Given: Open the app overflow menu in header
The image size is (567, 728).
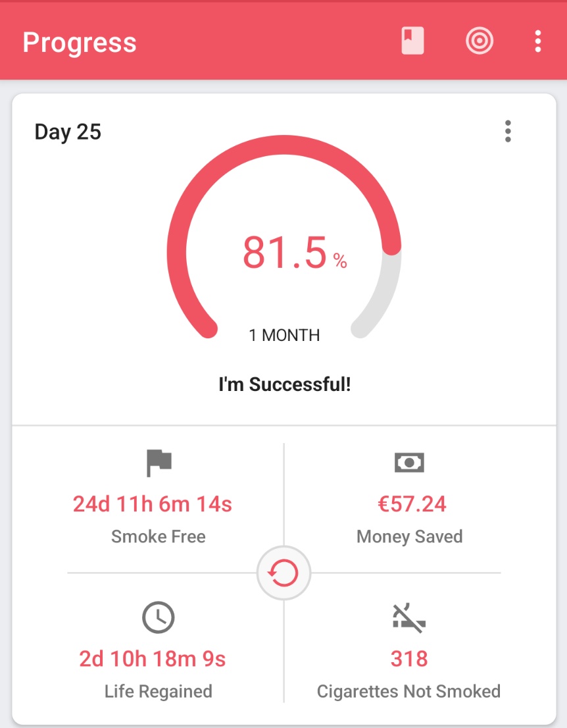Looking at the screenshot, I should point(538,41).
